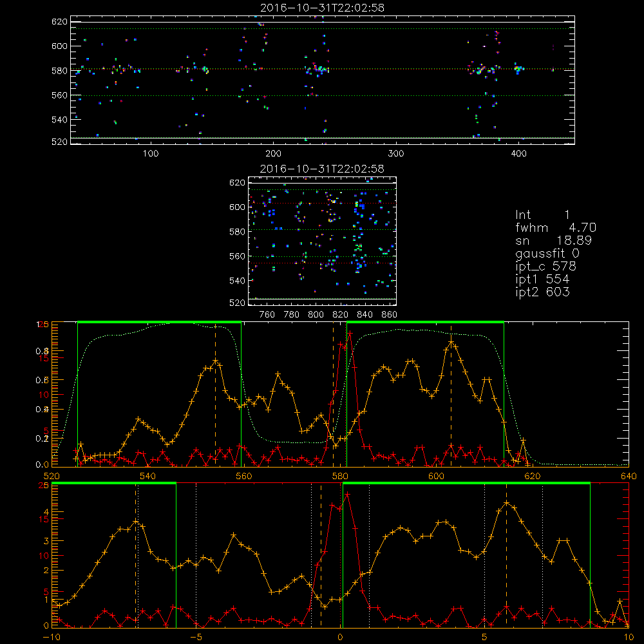This screenshot has width=644, height=644.
Task: Click x-axis label 100 in top plot
Action: pyautogui.click(x=151, y=154)
